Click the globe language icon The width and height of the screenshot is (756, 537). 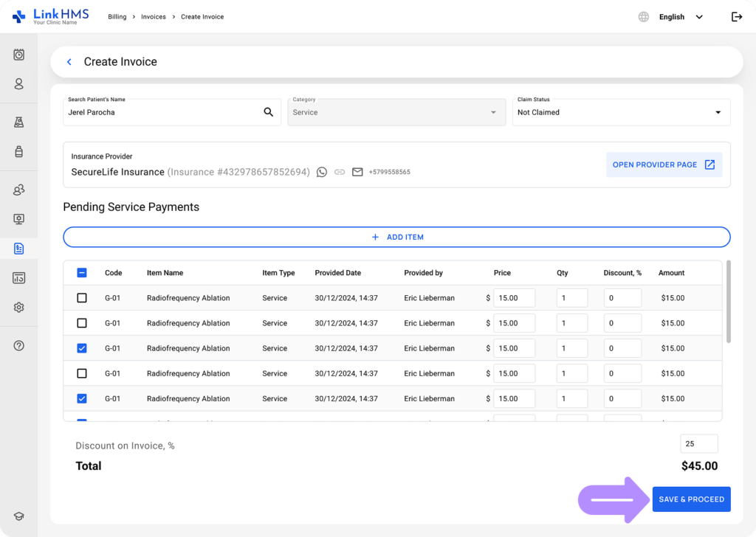click(643, 17)
